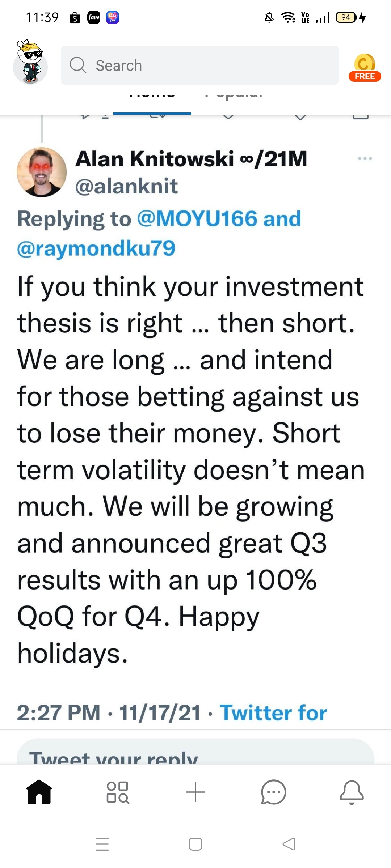391x868 pixels.
Task: Tap Alan Knitowski's profile picture
Action: [42, 172]
